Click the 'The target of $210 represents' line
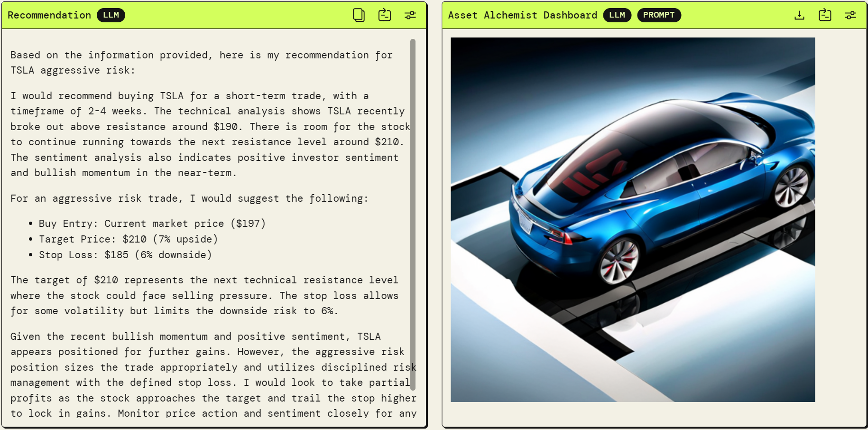This screenshot has height=430, width=868. [204, 280]
